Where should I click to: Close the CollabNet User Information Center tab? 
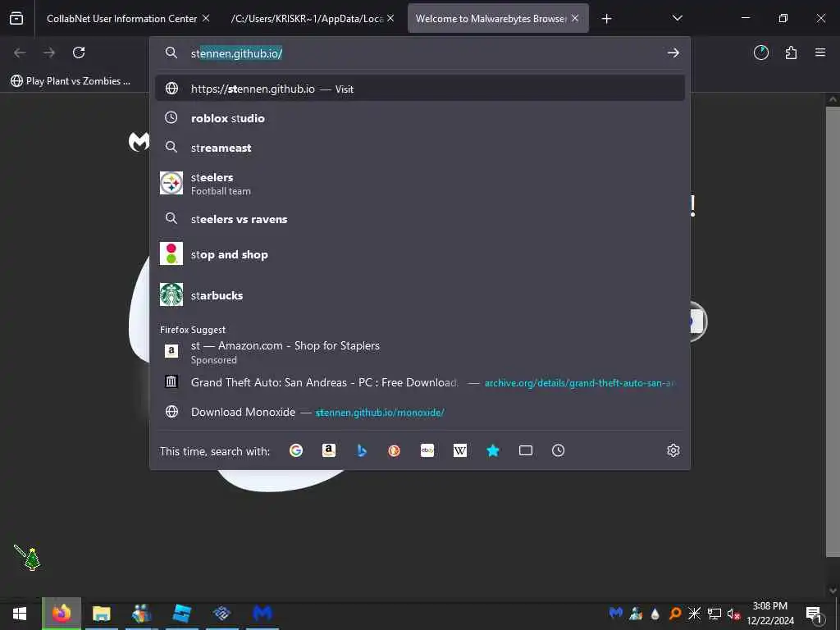[206, 18]
